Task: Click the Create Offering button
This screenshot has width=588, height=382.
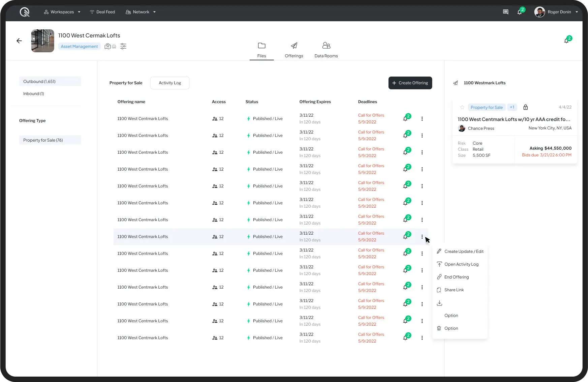Action: click(410, 83)
